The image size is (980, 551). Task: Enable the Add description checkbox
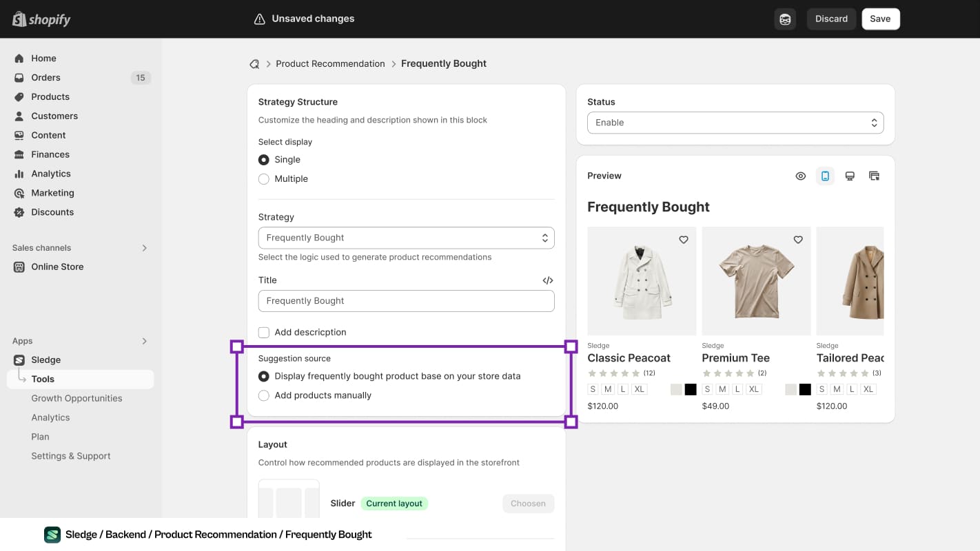[x=264, y=333]
